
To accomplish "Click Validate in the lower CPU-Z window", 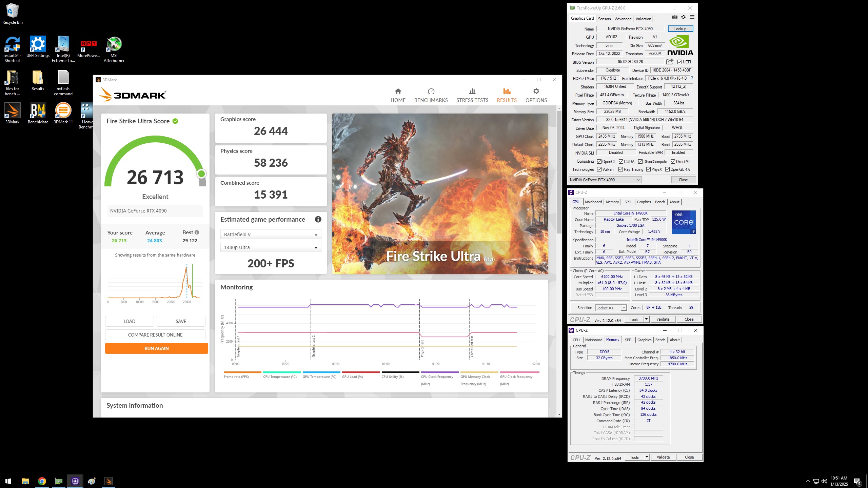I will [x=663, y=457].
